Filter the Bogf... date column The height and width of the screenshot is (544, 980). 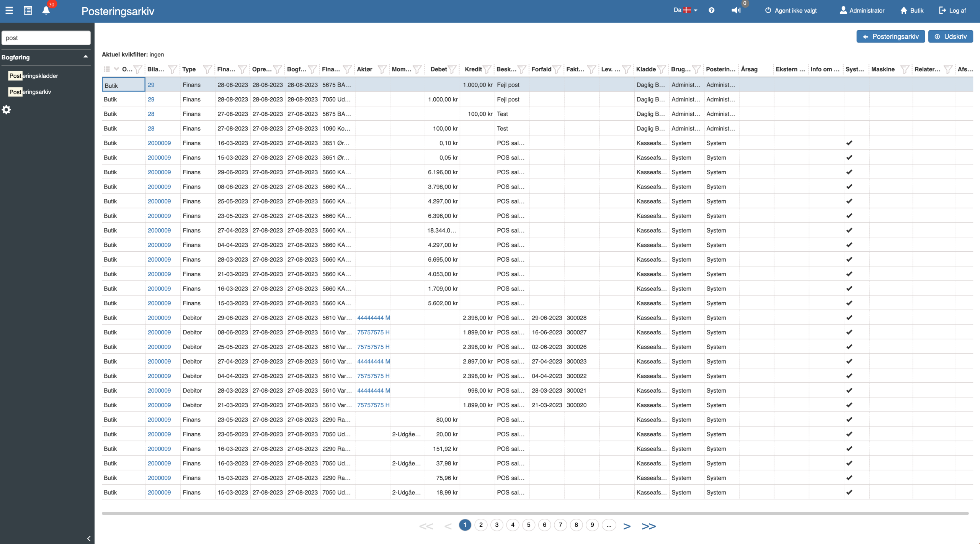coord(312,69)
